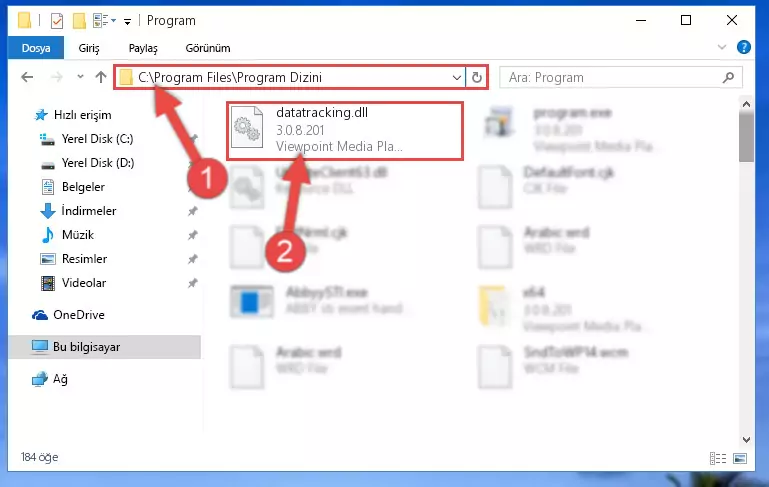Viewport: 769px width, 487px height.
Task: Click the folder icon in the address bar
Action: pyautogui.click(x=126, y=77)
